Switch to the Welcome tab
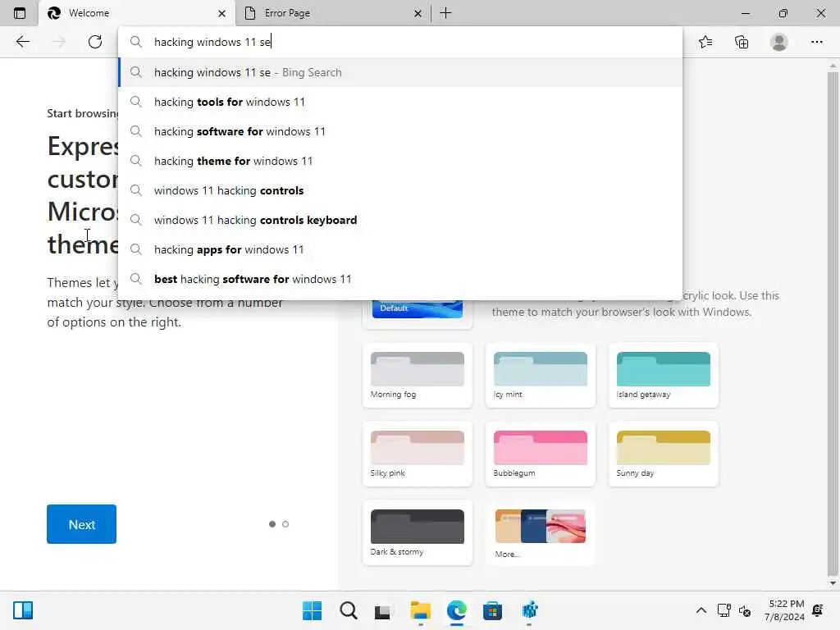Viewport: 840px width, 630px height. pos(137,13)
